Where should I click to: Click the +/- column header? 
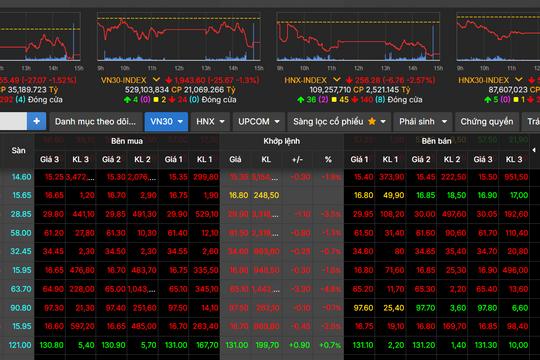[x=297, y=160]
